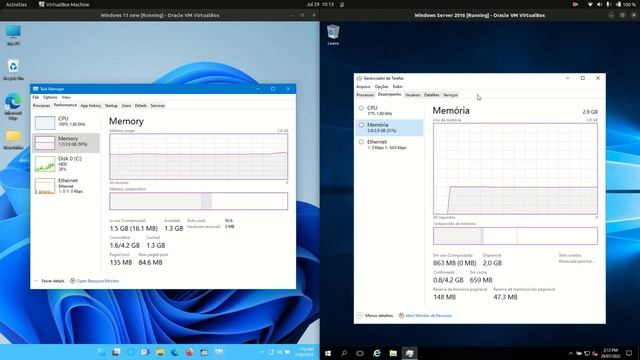
Task: Click the Windows 11 Start button
Action: (x=101, y=352)
